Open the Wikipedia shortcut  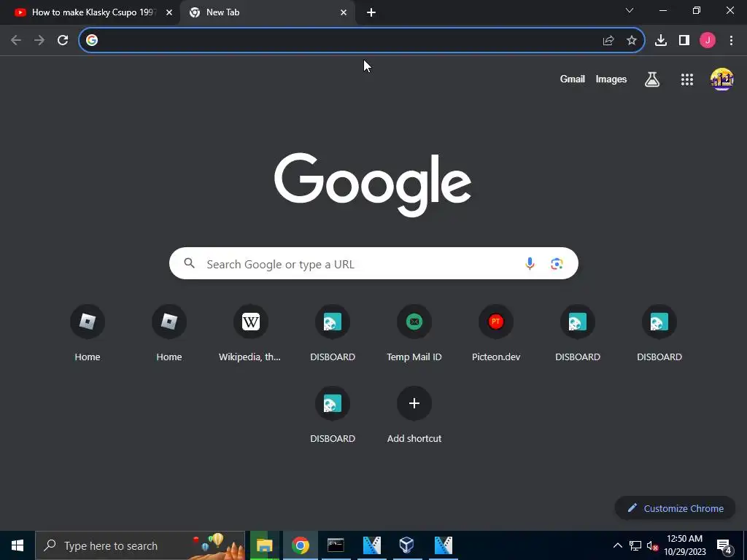tap(251, 332)
